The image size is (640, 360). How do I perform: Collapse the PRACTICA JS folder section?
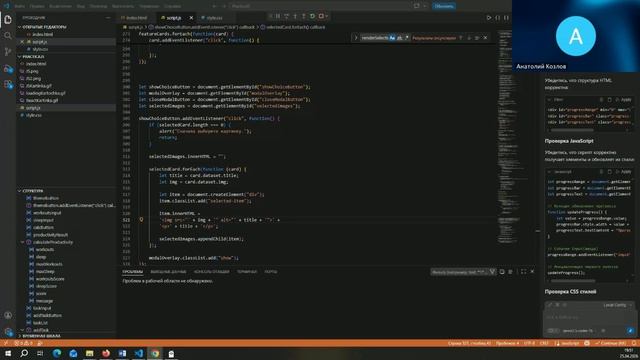pos(19,56)
